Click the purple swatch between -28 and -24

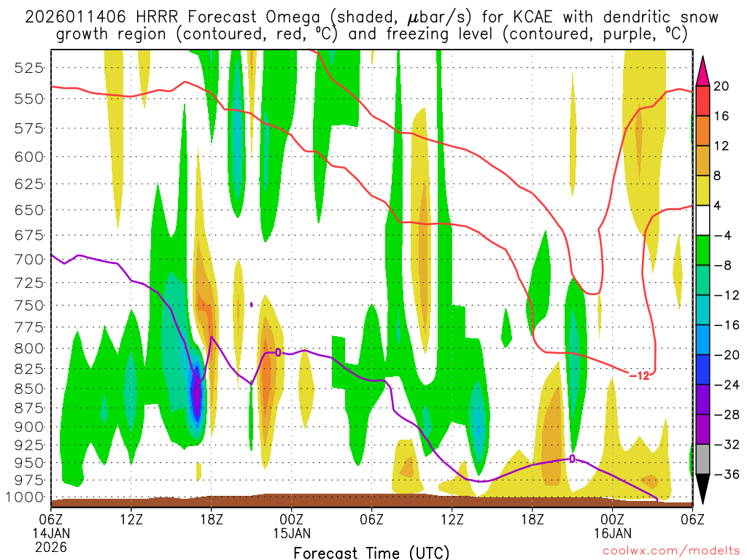[703, 400]
